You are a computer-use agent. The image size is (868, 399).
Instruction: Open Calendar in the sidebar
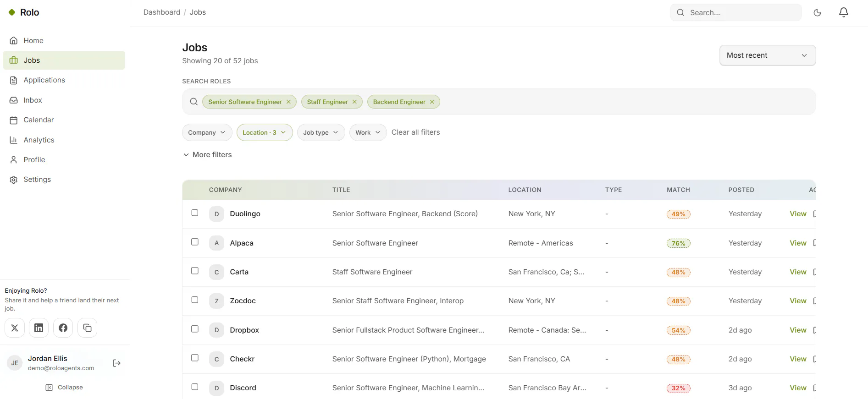pos(64,120)
